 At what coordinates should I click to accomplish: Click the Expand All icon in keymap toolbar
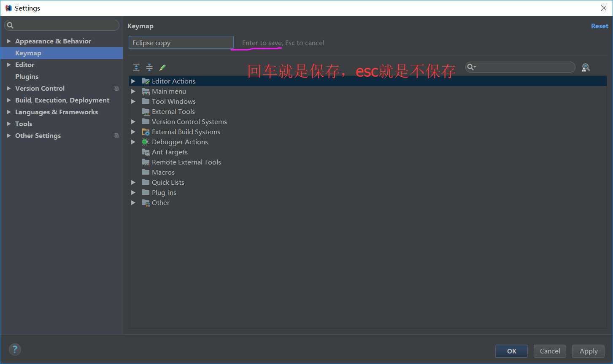136,67
